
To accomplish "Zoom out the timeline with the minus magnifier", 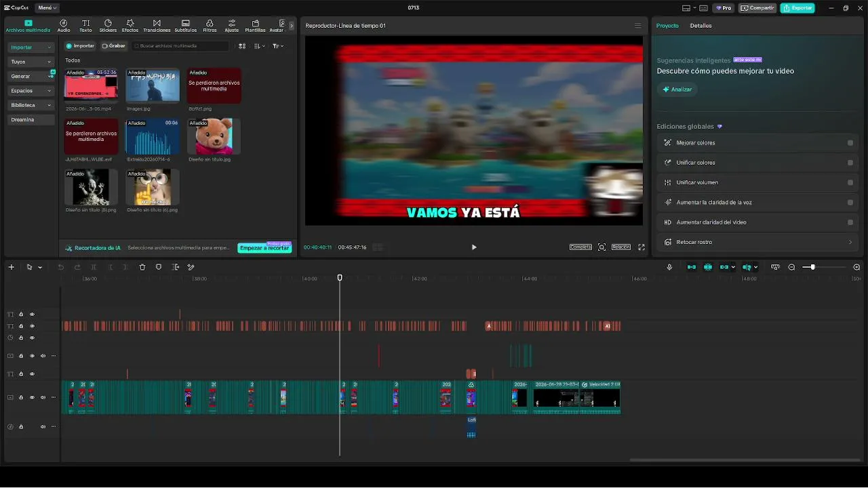I will [791, 267].
